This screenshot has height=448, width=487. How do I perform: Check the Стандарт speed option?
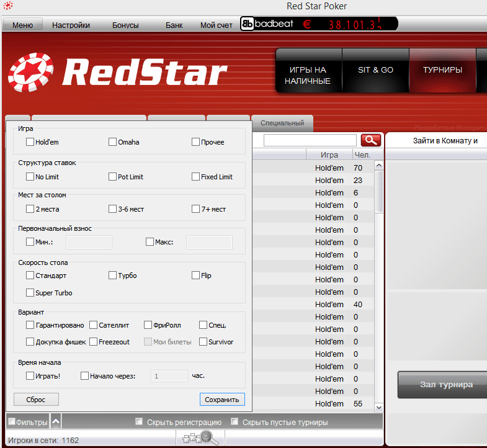(x=30, y=276)
